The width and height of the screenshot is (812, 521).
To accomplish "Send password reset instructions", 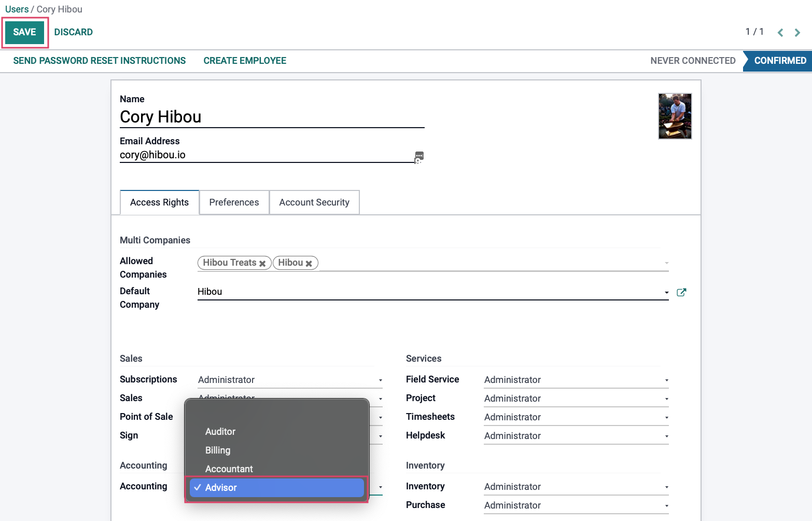I will point(100,61).
